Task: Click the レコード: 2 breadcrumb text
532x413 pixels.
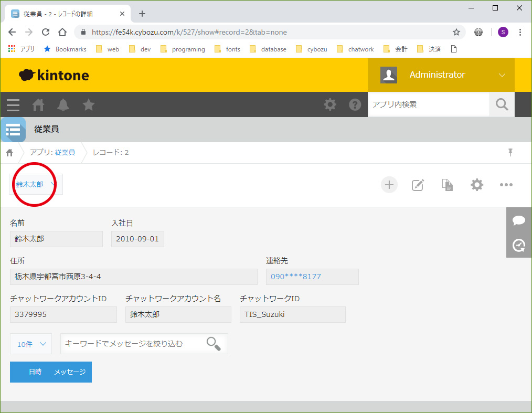Action: tap(111, 152)
